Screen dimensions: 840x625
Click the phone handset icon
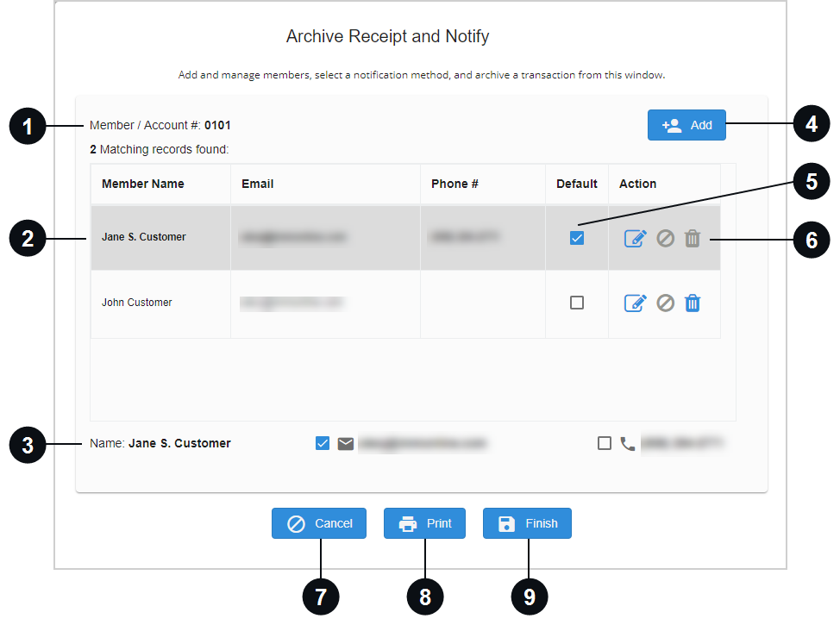tap(627, 443)
